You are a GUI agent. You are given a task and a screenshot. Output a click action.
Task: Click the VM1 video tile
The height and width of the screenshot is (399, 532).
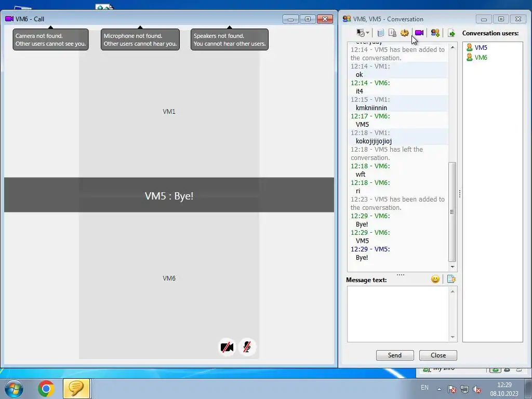[169, 112]
